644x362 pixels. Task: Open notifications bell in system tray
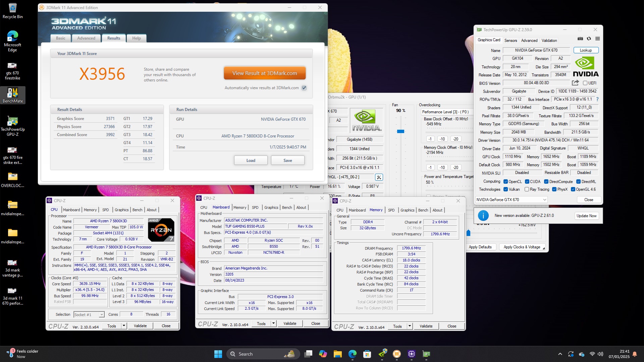(635, 354)
